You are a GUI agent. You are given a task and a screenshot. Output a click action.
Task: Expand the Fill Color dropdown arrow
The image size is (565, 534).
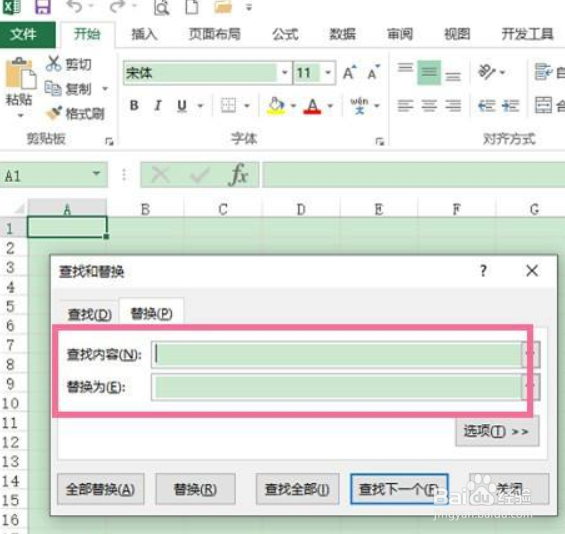point(293,106)
